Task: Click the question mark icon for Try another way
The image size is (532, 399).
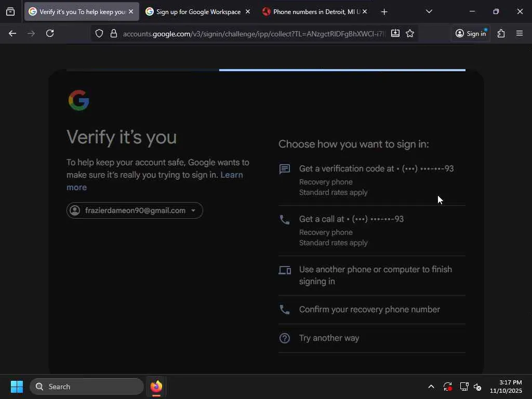Action: tap(284, 338)
